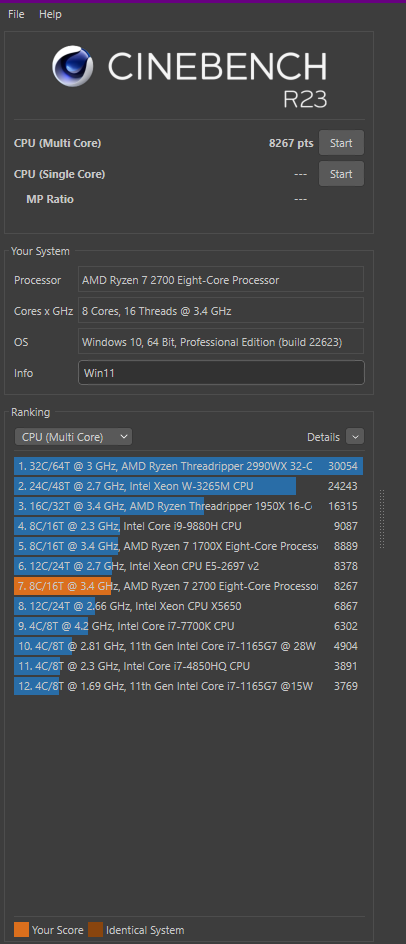This screenshot has width=406, height=944.
Task: Click the Your Score orange legend swatch
Action: tap(21, 930)
